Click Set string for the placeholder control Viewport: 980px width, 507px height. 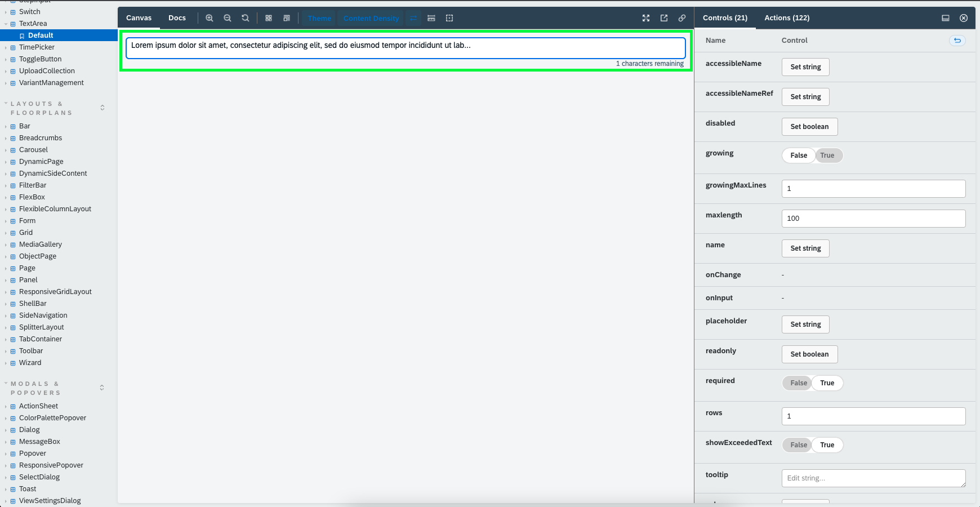pyautogui.click(x=805, y=324)
